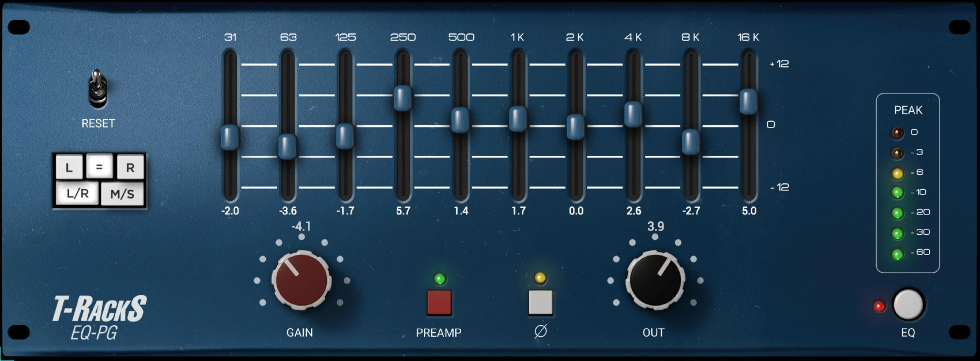Viewport: 980px width, 361px height.
Task: Click the 1K band value 1.7
Action: (518, 211)
